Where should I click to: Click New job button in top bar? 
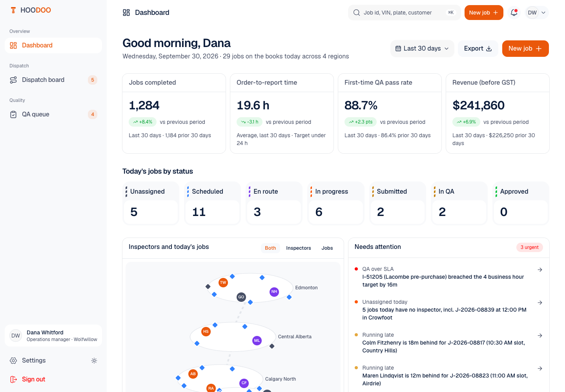click(484, 13)
